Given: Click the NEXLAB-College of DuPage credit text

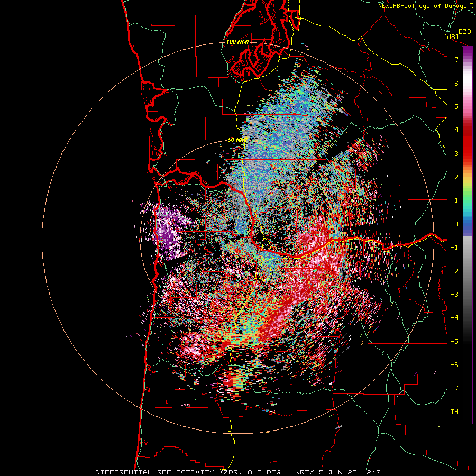Looking at the screenshot, I should [x=425, y=6].
